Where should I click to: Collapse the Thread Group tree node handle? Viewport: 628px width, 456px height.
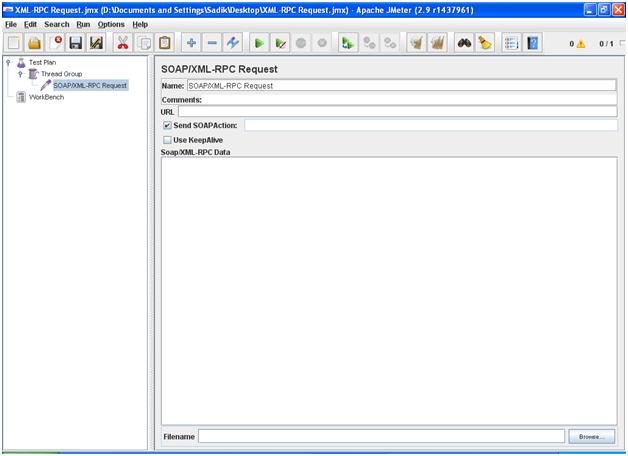pyautogui.click(x=20, y=74)
